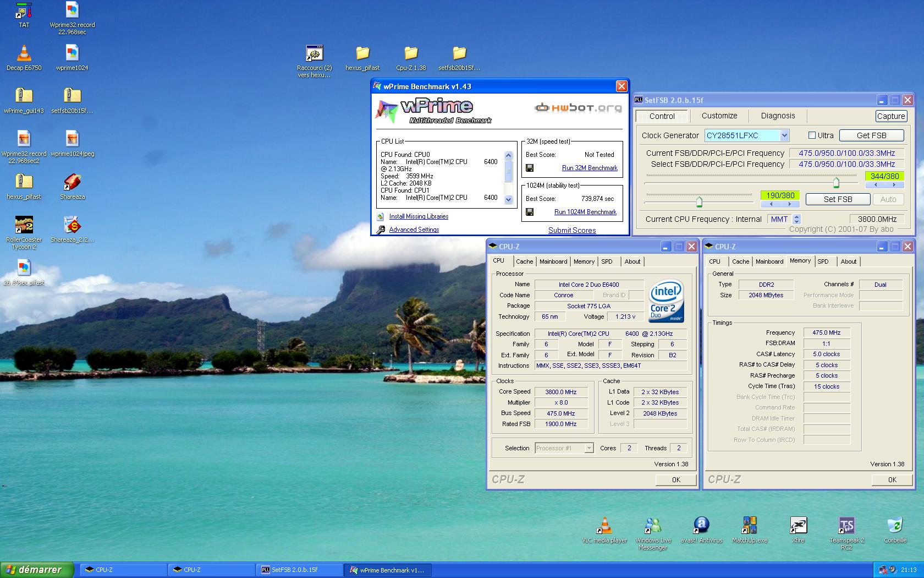Click the Set FSB button
The width and height of the screenshot is (924, 578).
coord(838,199)
